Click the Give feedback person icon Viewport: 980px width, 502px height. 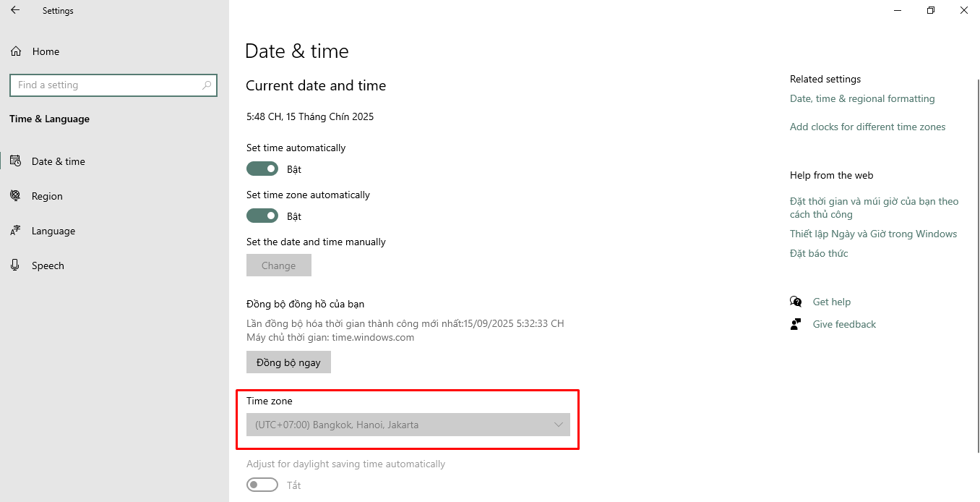point(796,324)
